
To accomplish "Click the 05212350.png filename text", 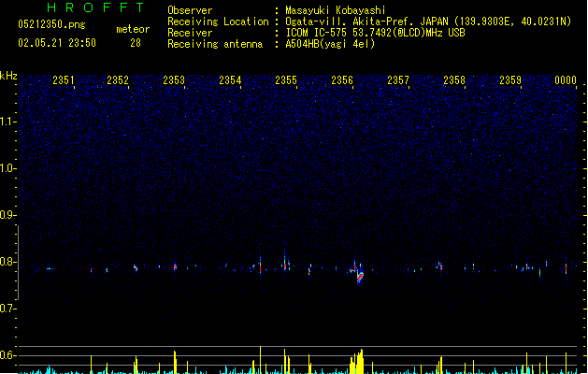I will point(51,24).
